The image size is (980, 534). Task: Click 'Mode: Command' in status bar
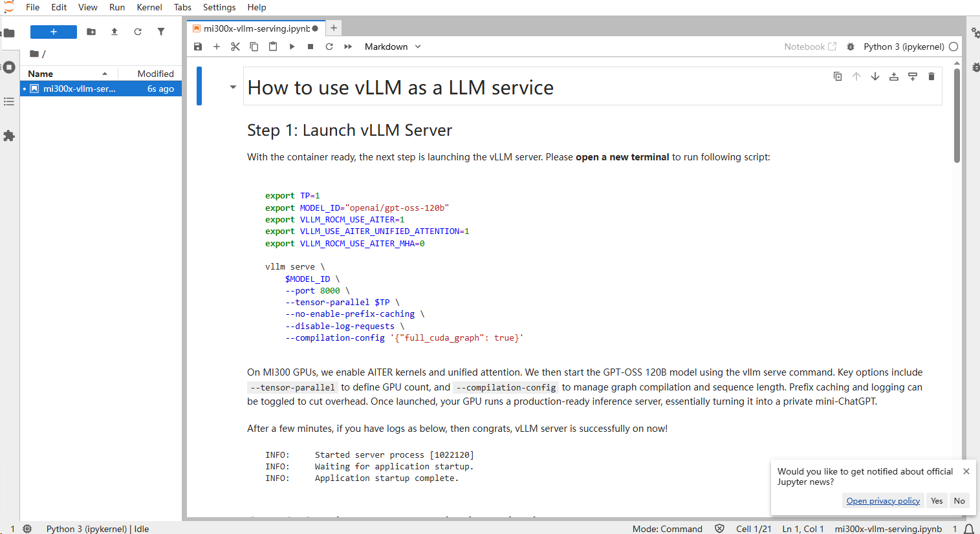[x=668, y=529]
